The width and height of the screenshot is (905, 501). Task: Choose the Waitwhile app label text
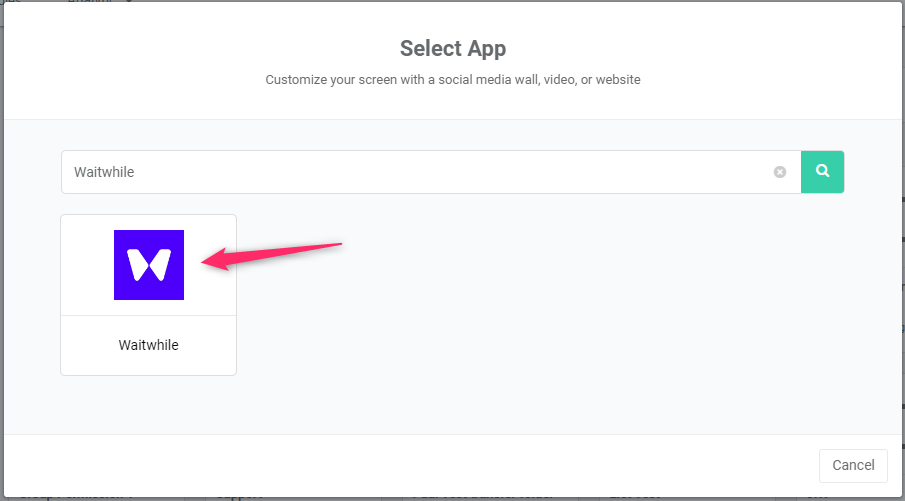pos(148,345)
